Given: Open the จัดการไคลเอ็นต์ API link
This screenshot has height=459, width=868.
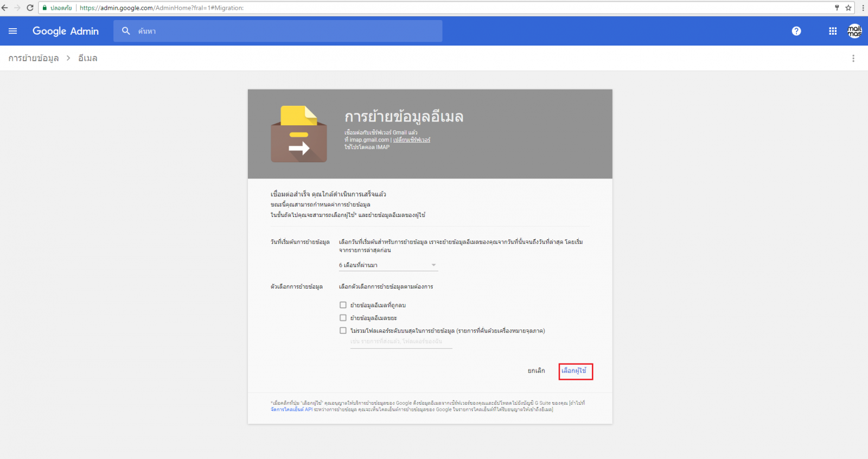Looking at the screenshot, I should 292,410.
